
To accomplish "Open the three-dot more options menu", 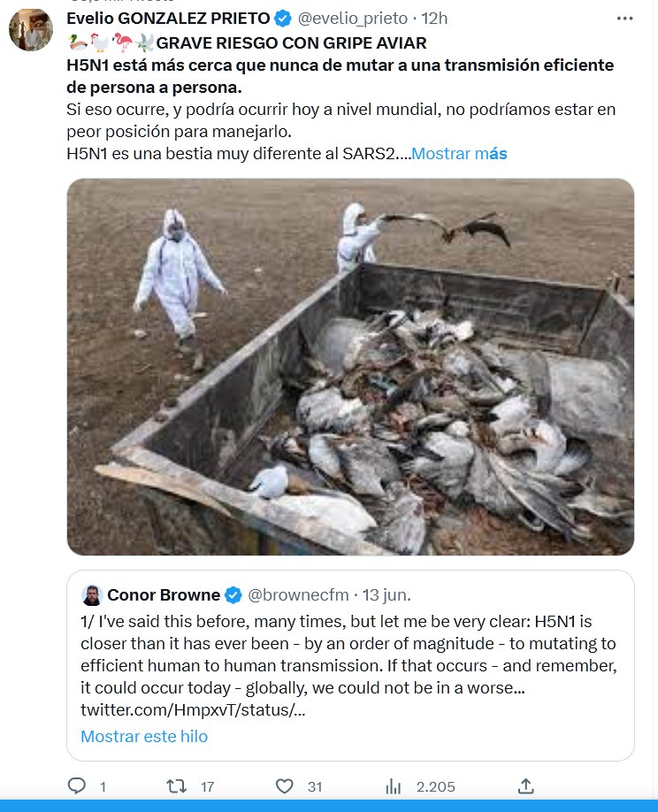I will point(624,18).
